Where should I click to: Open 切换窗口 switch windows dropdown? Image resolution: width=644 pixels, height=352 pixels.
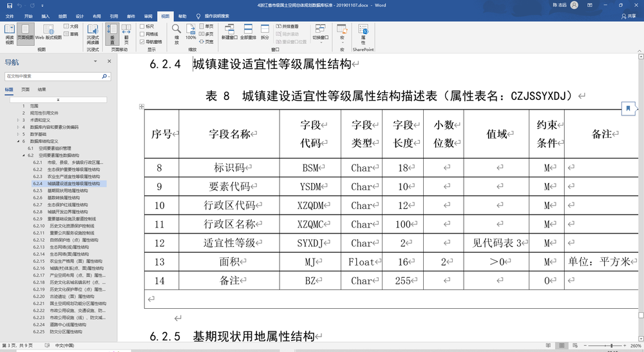click(320, 34)
